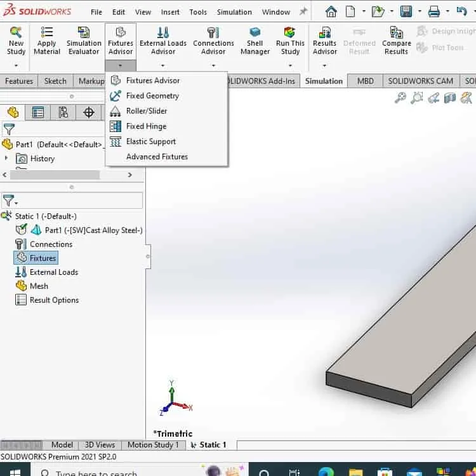Open Advanced Fixtures option

[167, 157]
